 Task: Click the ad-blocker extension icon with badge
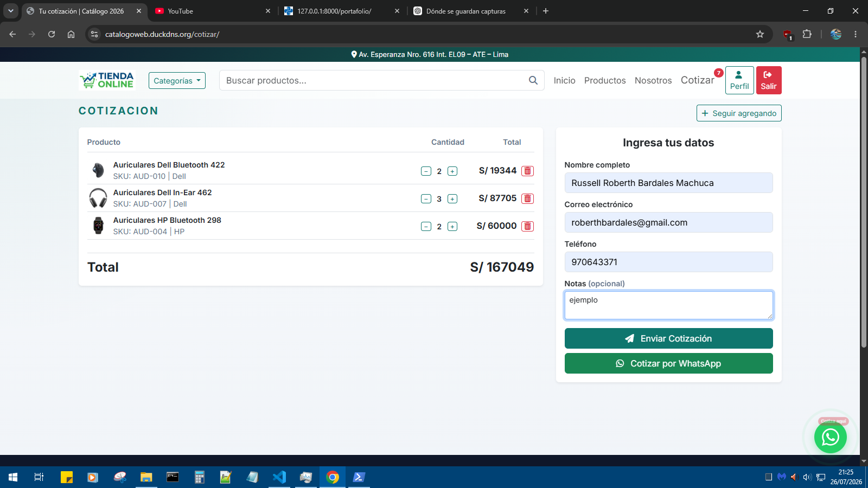point(787,35)
